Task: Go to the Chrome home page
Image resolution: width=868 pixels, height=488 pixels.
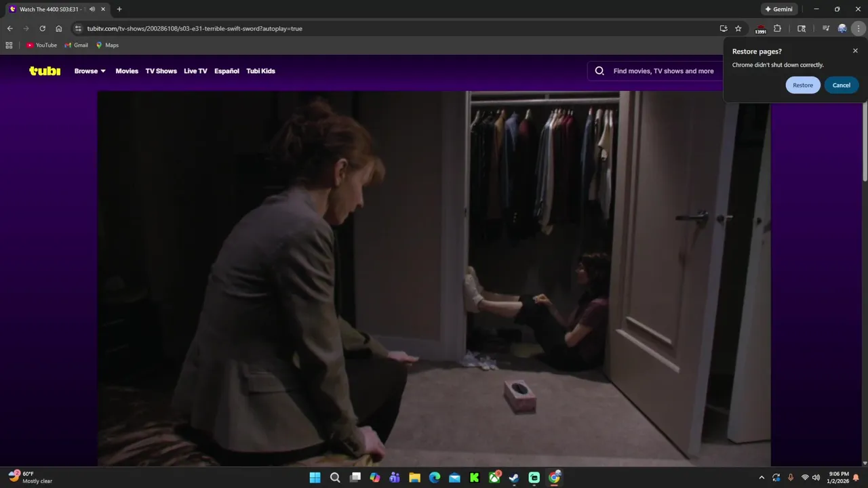Action: [59, 28]
